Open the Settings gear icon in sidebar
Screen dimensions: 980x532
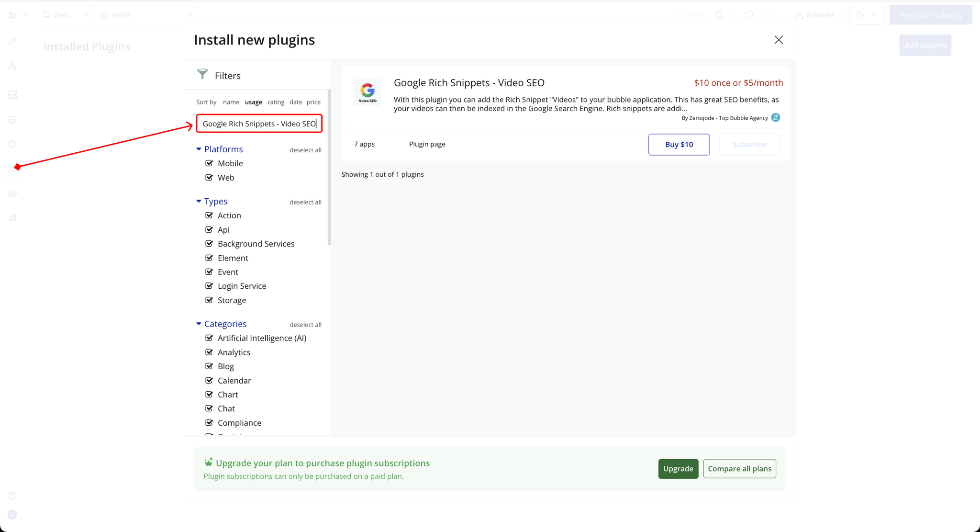12,193
